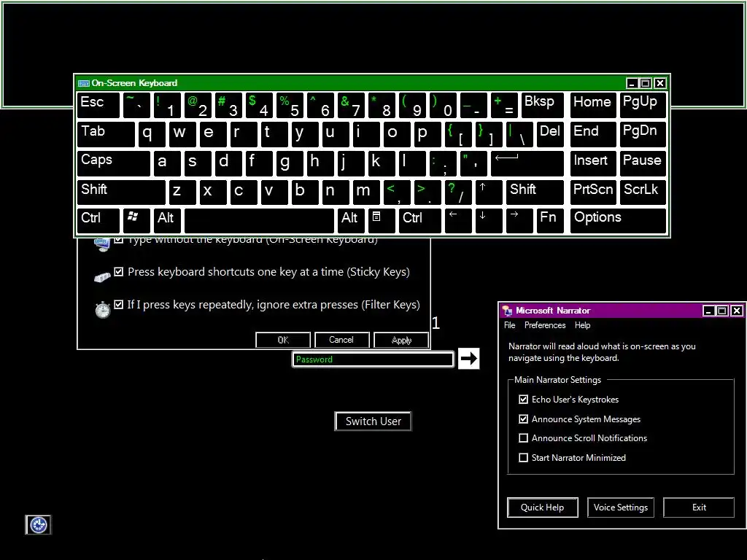Image resolution: width=747 pixels, height=560 pixels.
Task: Click the question mark slash key
Action: [458, 192]
